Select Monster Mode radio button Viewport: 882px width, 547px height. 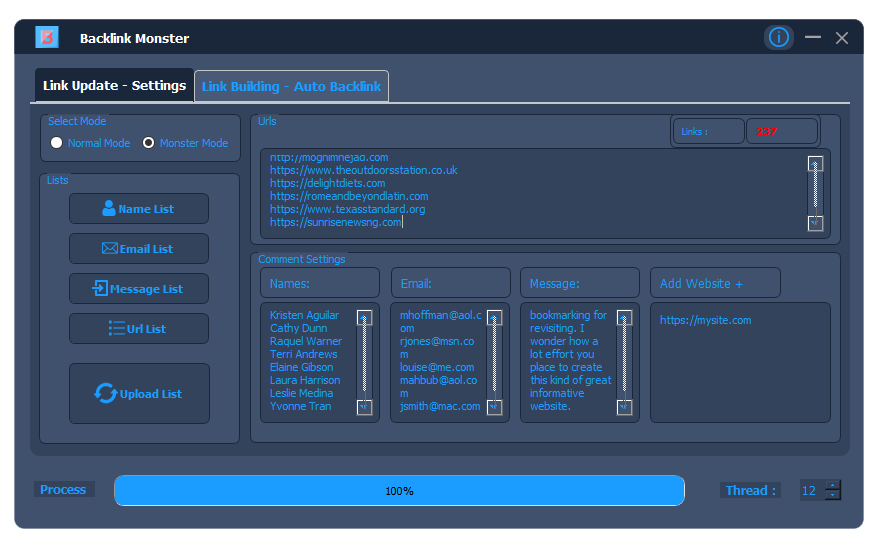coord(148,143)
